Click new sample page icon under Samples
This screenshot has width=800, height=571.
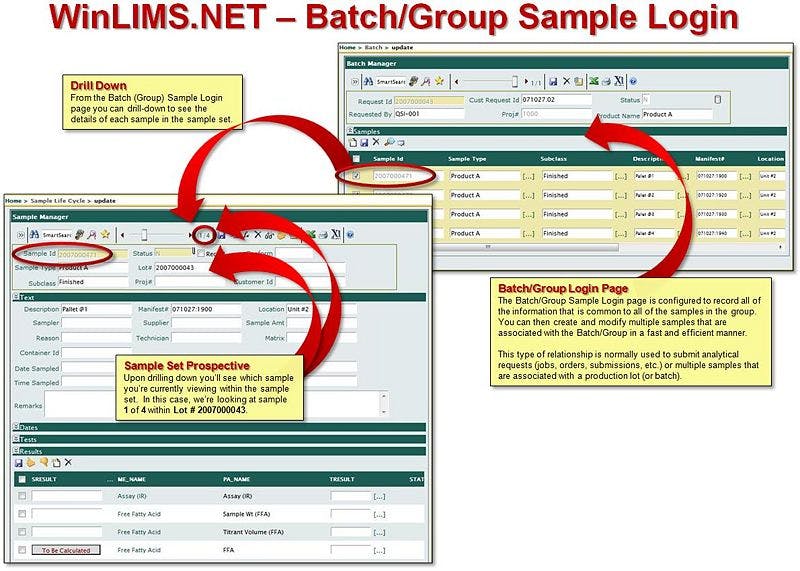353,143
